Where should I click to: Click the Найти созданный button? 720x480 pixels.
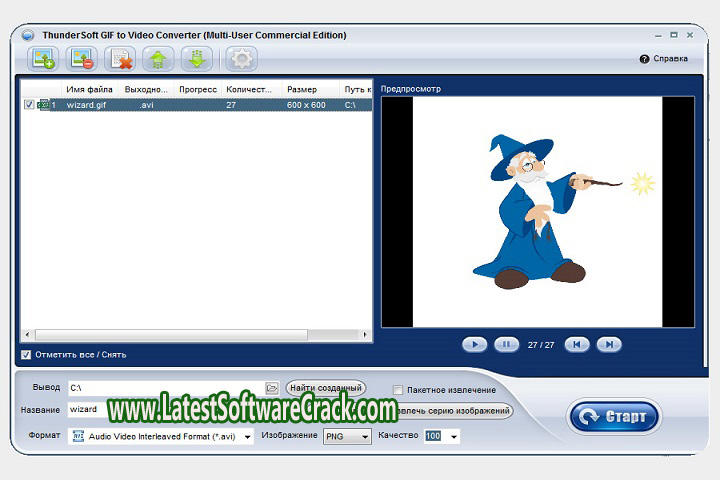(x=326, y=388)
